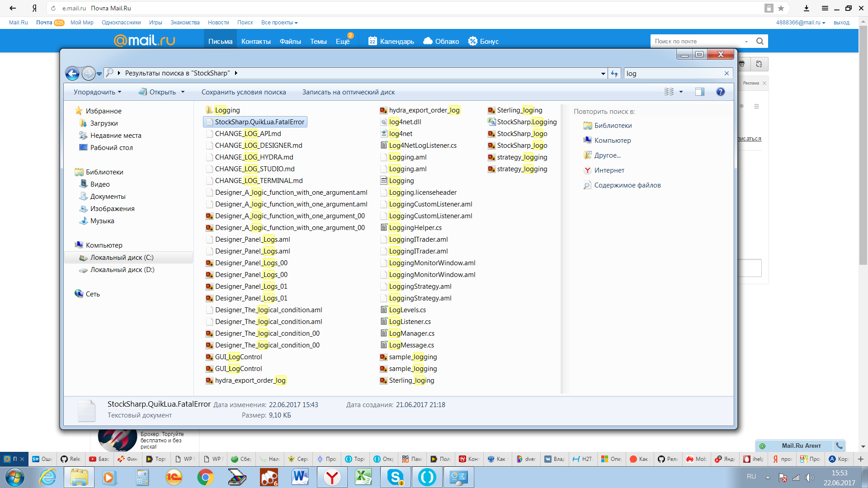This screenshot has height=488, width=868.
Task: Open Explorer help with the question-mark icon
Action: coord(721,92)
